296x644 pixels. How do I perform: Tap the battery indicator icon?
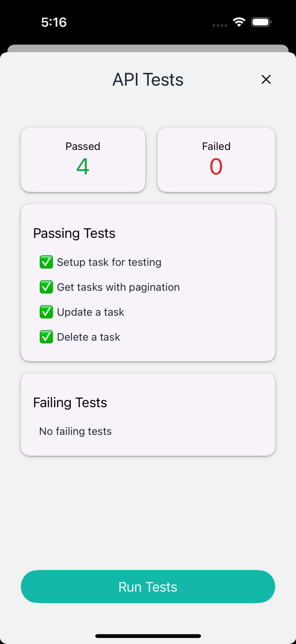click(x=261, y=22)
